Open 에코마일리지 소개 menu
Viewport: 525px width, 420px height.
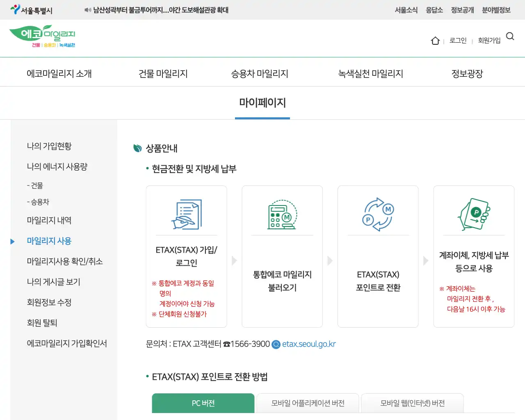coord(59,74)
